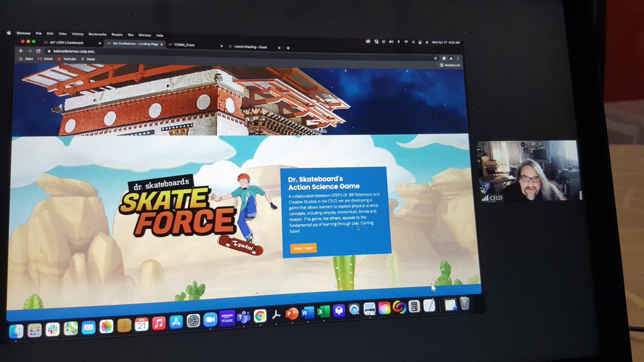
Task: Open Trash in the Dock
Action: [465, 304]
